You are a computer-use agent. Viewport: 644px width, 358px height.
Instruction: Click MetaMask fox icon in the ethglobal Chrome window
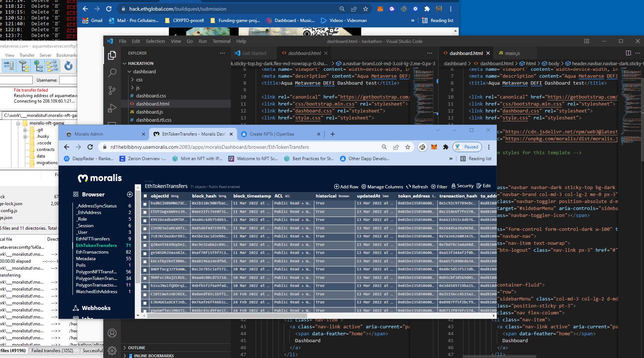pos(380,9)
